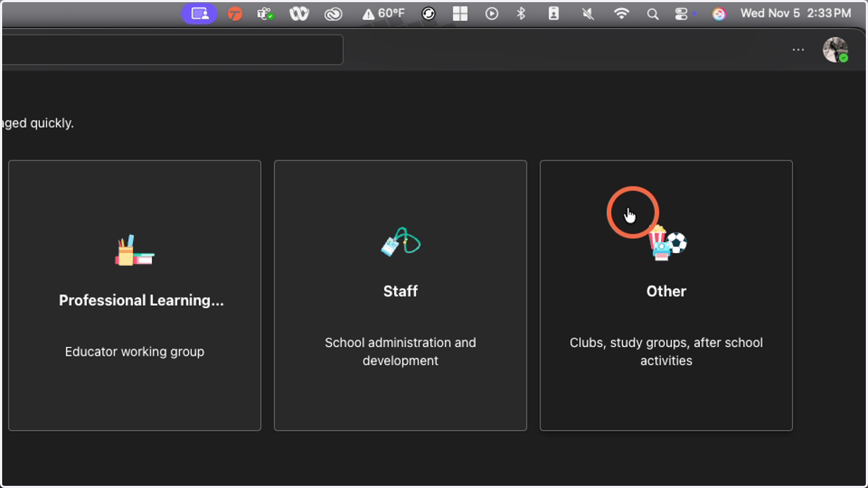Open the Settings and more ellipsis menu
This screenshot has width=868, height=488.
[x=798, y=50]
